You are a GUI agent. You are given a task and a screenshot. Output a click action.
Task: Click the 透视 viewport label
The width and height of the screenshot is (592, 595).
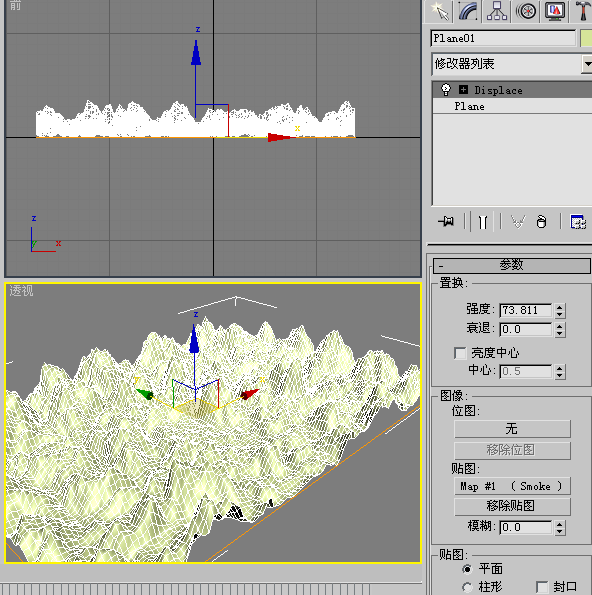(21, 291)
